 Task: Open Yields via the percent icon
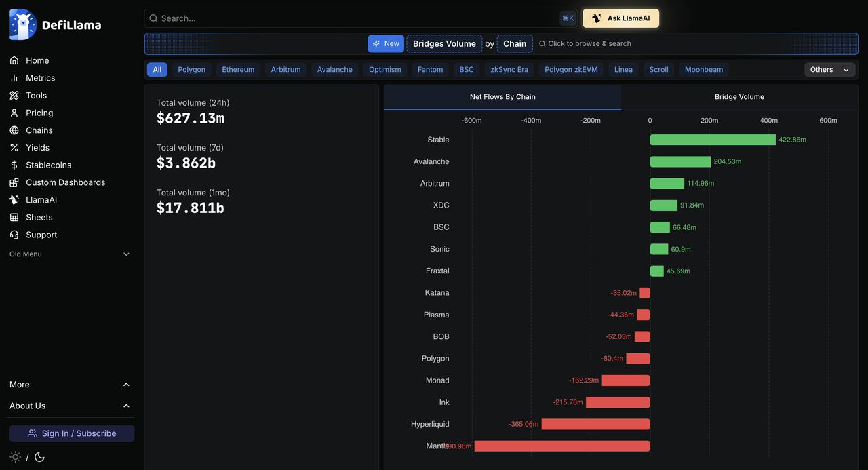[x=14, y=148]
